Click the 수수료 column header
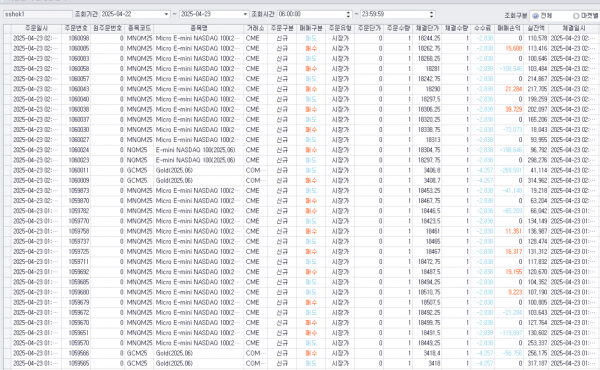 (482, 28)
